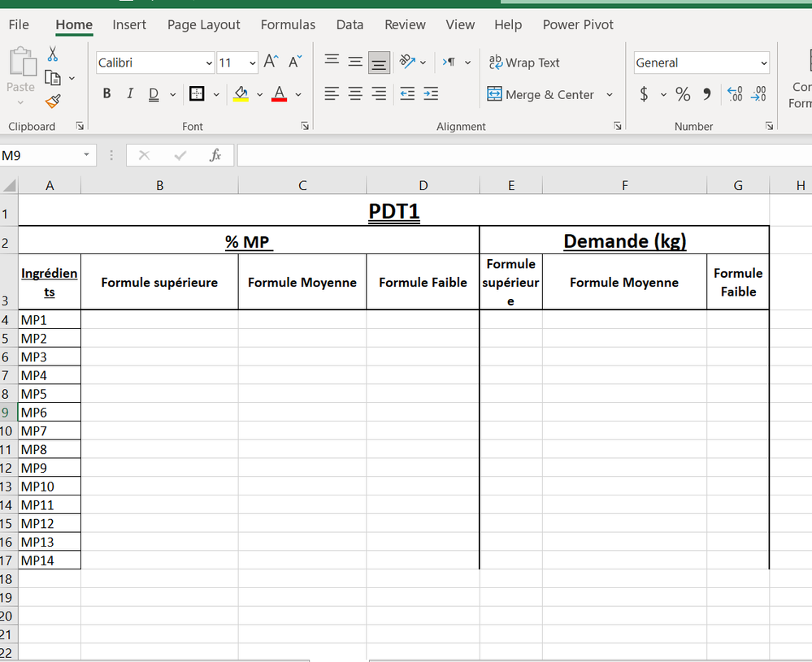Click Increase Indent icon
This screenshot has height=662, width=812.
click(431, 93)
